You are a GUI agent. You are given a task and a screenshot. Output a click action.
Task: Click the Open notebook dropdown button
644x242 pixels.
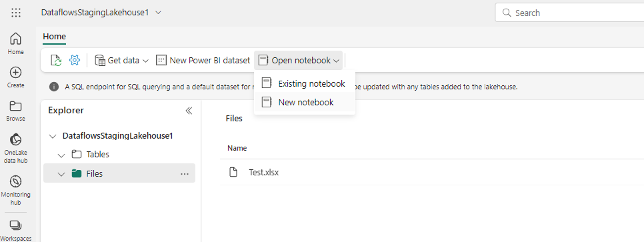(x=299, y=61)
